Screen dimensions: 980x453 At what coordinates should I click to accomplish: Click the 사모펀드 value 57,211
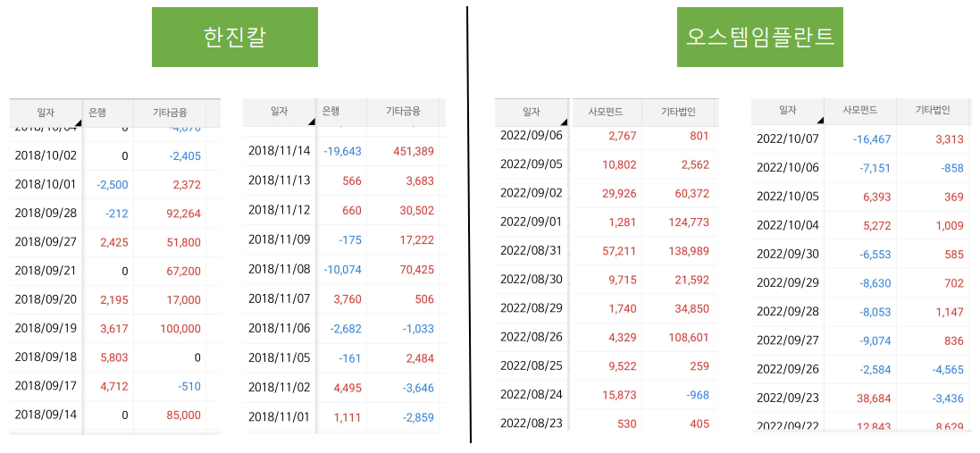click(619, 251)
